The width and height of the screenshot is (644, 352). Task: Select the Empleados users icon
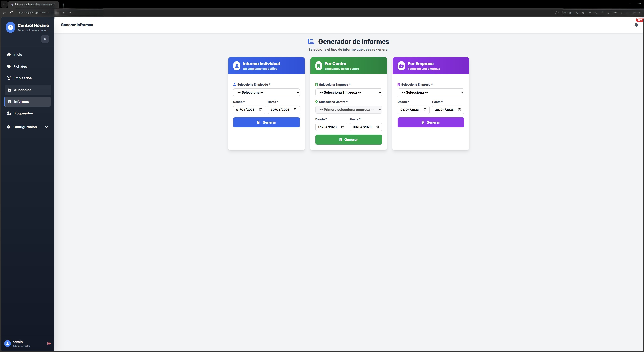pos(9,78)
